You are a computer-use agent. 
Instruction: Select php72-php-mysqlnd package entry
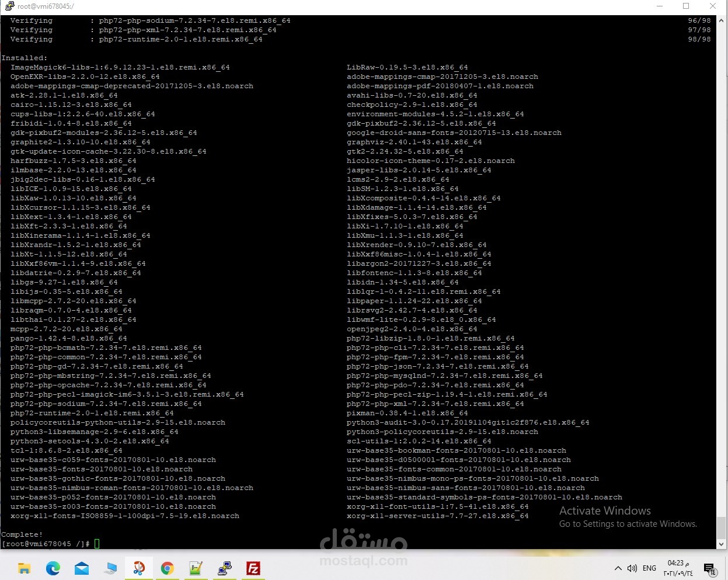coord(445,376)
